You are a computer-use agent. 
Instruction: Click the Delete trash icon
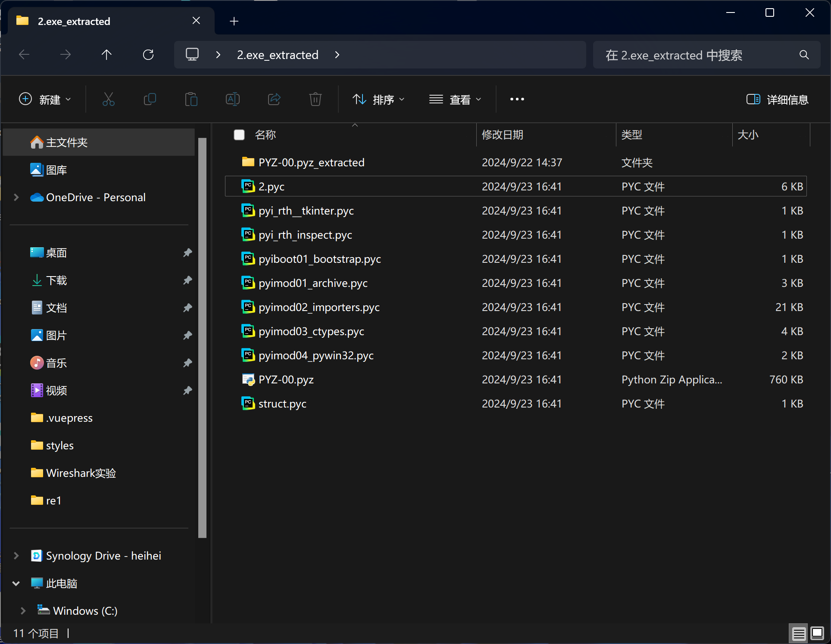click(316, 100)
